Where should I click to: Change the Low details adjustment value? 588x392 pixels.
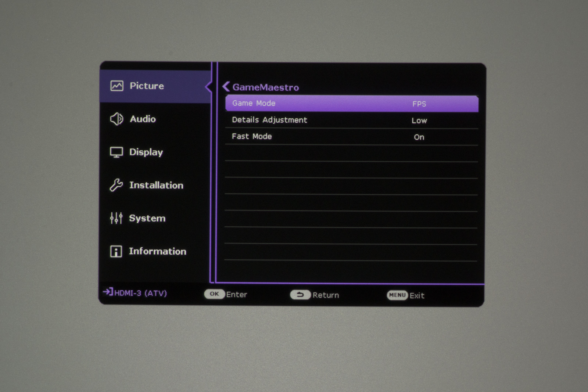(x=419, y=121)
